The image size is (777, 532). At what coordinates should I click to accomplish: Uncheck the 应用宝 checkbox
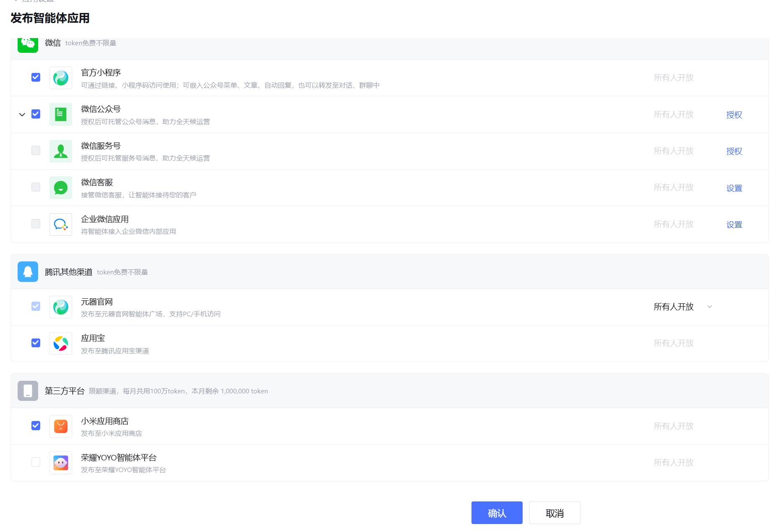point(36,343)
